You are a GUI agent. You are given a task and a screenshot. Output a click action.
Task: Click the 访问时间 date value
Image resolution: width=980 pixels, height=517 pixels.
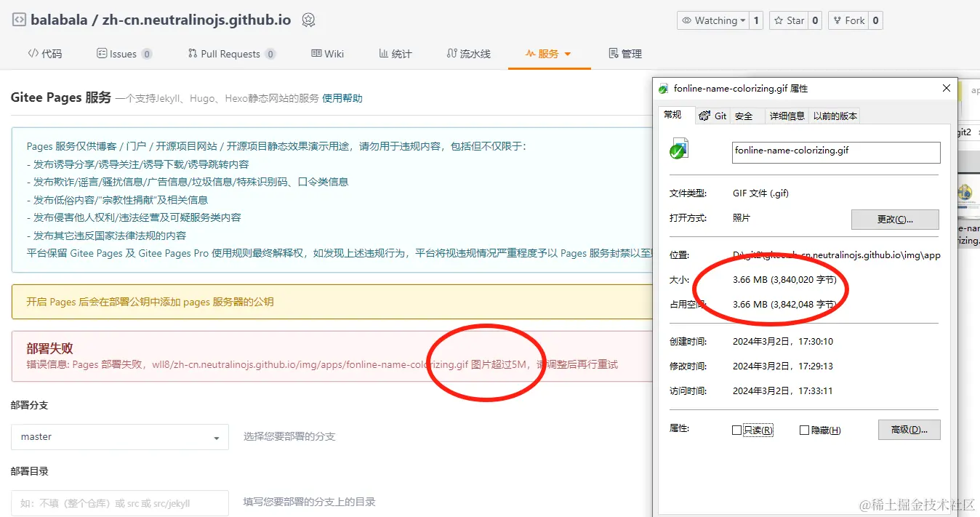pos(783,390)
